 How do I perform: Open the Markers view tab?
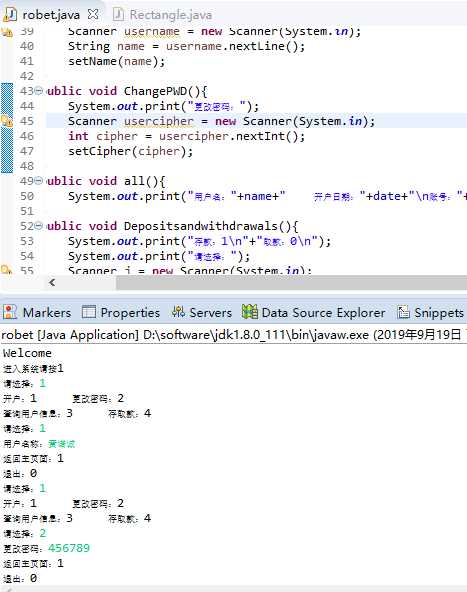tap(47, 313)
